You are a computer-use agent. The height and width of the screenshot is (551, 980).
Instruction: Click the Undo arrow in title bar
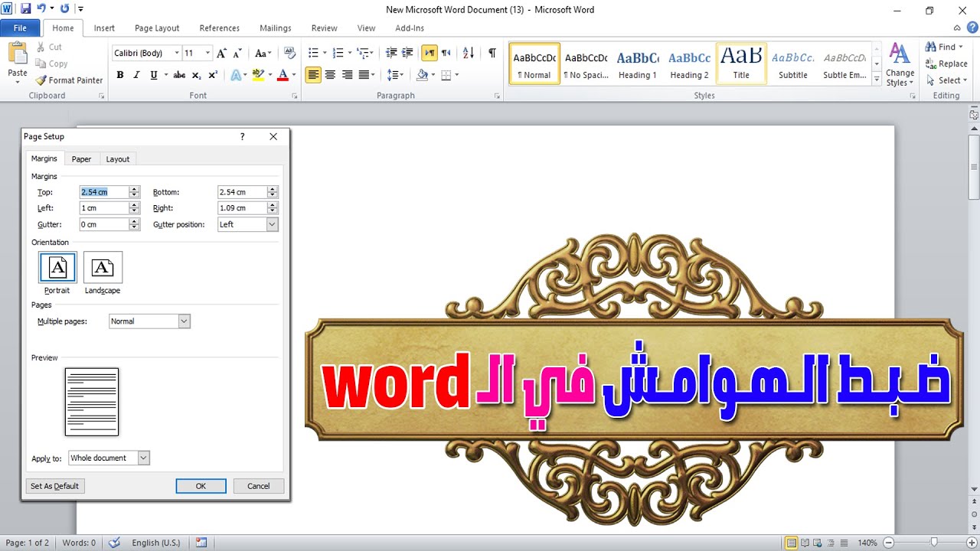43,9
